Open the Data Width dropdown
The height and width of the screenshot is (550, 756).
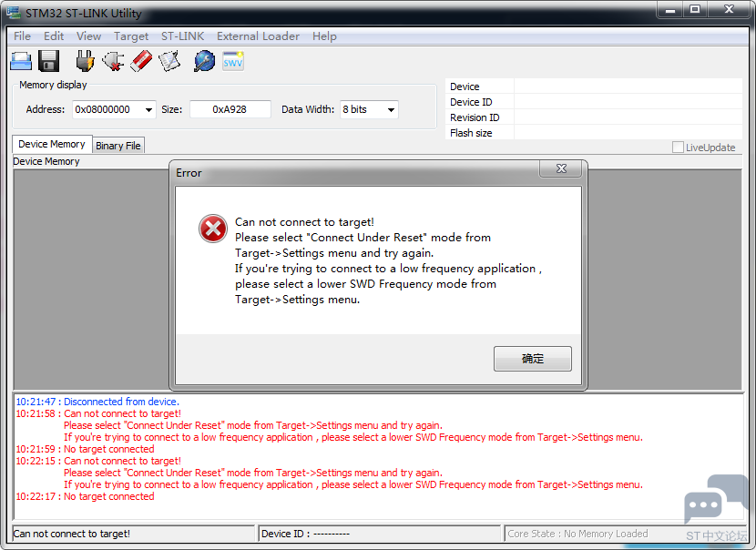[391, 109]
